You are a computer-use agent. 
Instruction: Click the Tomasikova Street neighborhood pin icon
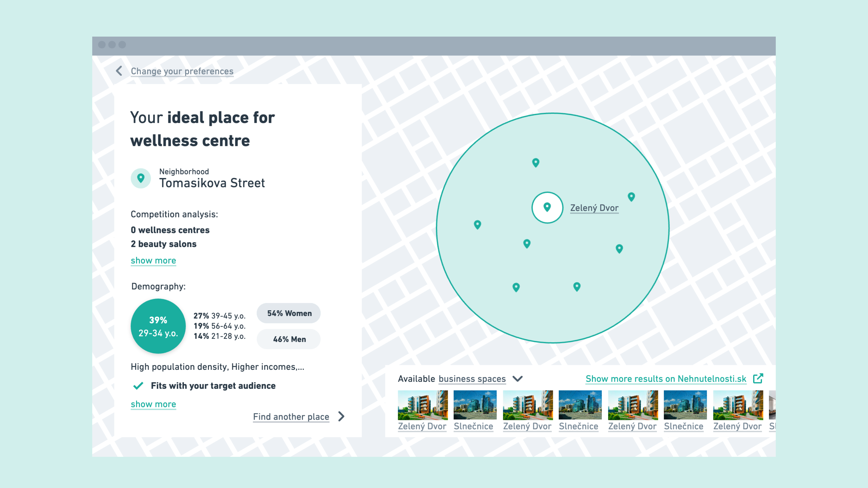click(141, 178)
